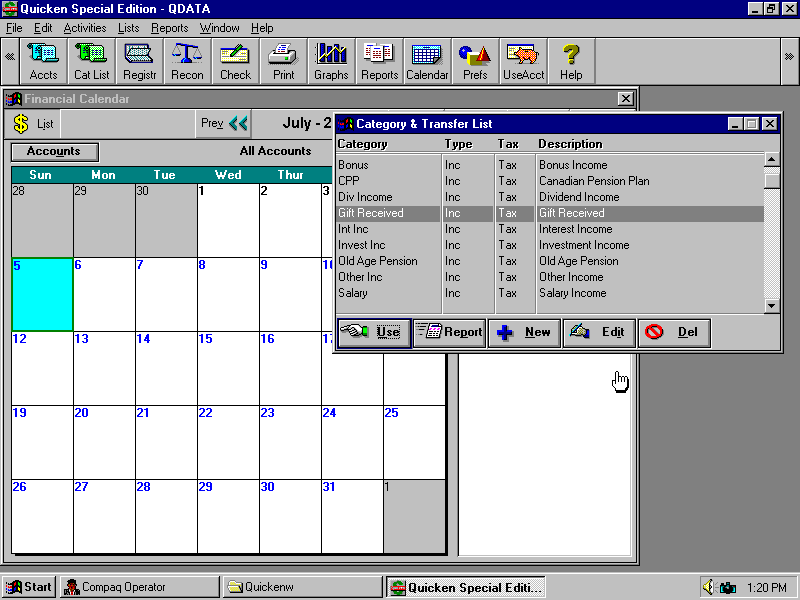The image size is (800, 600).
Task: Close the Financial Calendar window
Action: point(626,99)
